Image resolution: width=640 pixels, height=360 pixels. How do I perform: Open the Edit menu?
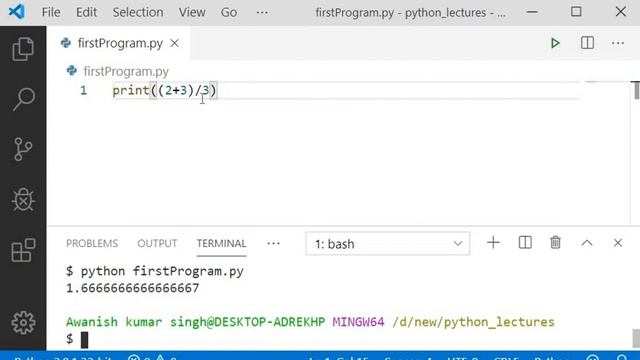87,12
